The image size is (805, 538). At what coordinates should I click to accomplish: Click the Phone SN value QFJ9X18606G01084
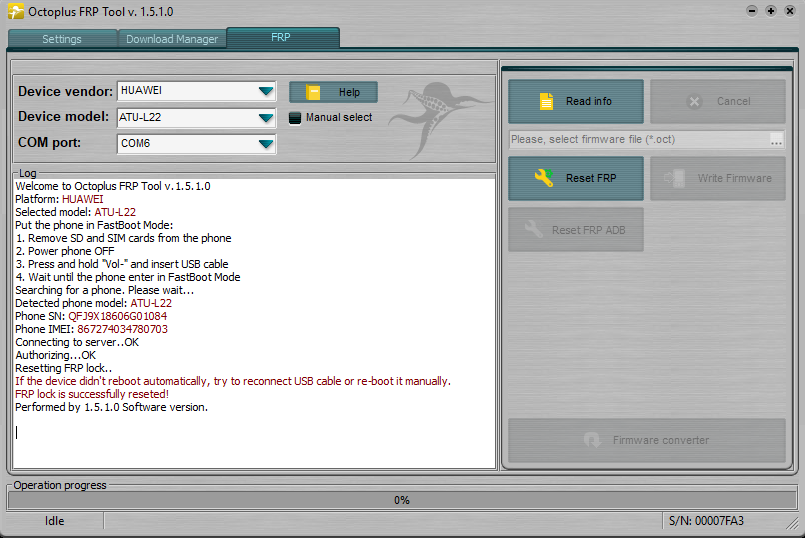(118, 316)
